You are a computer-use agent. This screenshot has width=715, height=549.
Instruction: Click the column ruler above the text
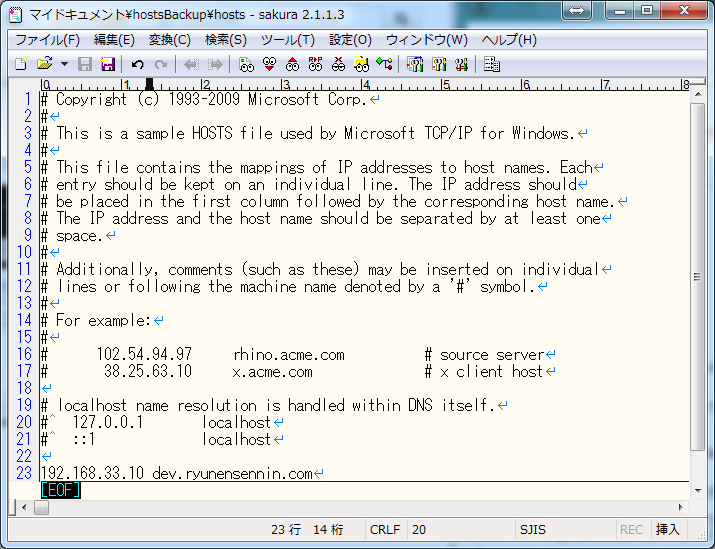(365, 84)
